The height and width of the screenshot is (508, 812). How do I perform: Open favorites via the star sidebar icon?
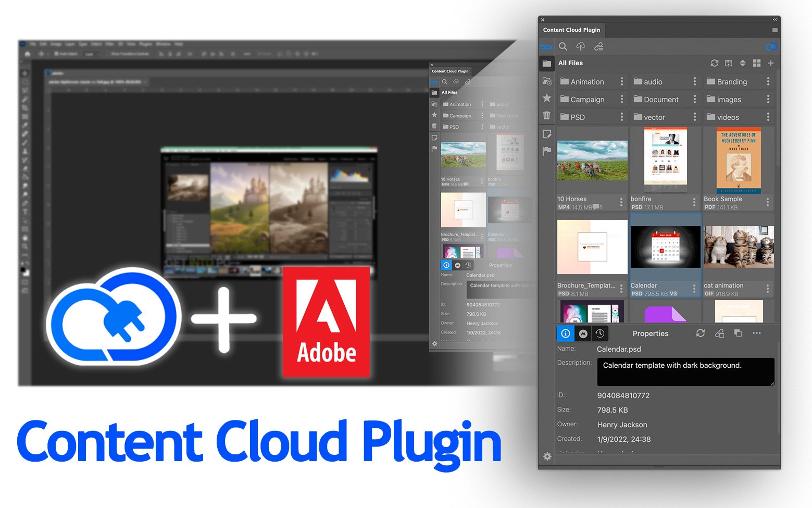click(546, 98)
